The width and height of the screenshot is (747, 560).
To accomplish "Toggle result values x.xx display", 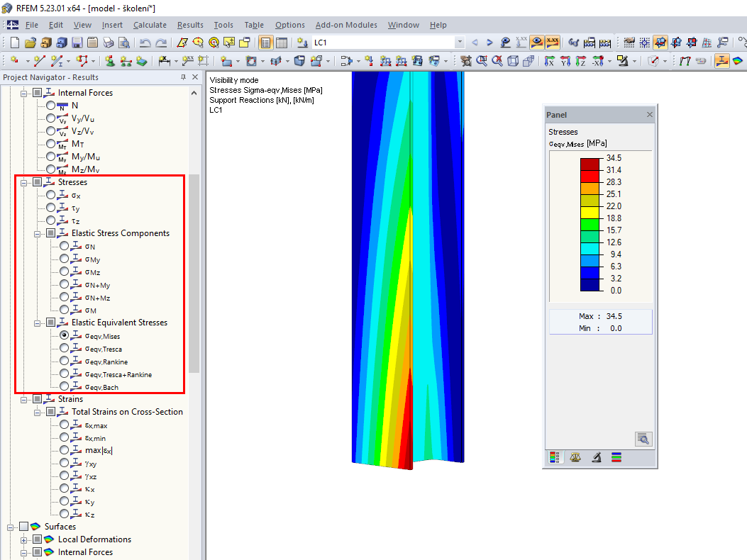I will pyautogui.click(x=552, y=43).
